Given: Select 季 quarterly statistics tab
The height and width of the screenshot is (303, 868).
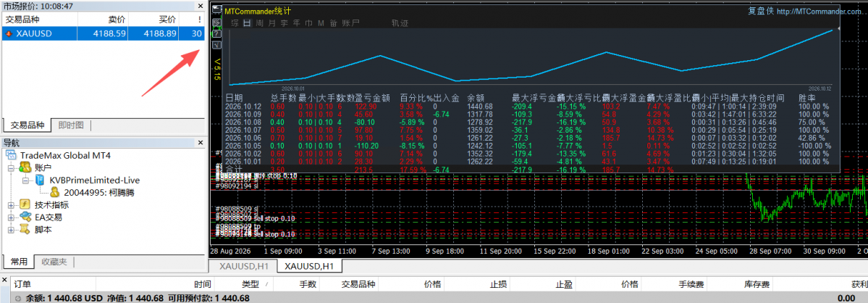Looking at the screenshot, I should (284, 23).
